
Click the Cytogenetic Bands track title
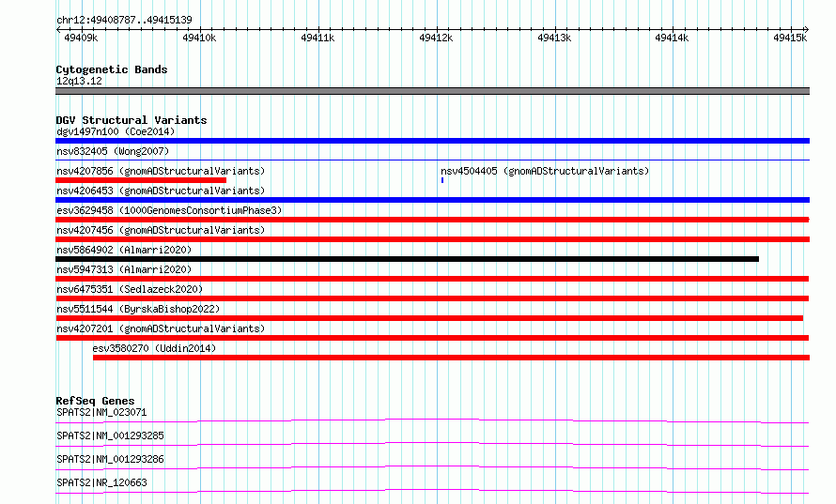point(112,69)
